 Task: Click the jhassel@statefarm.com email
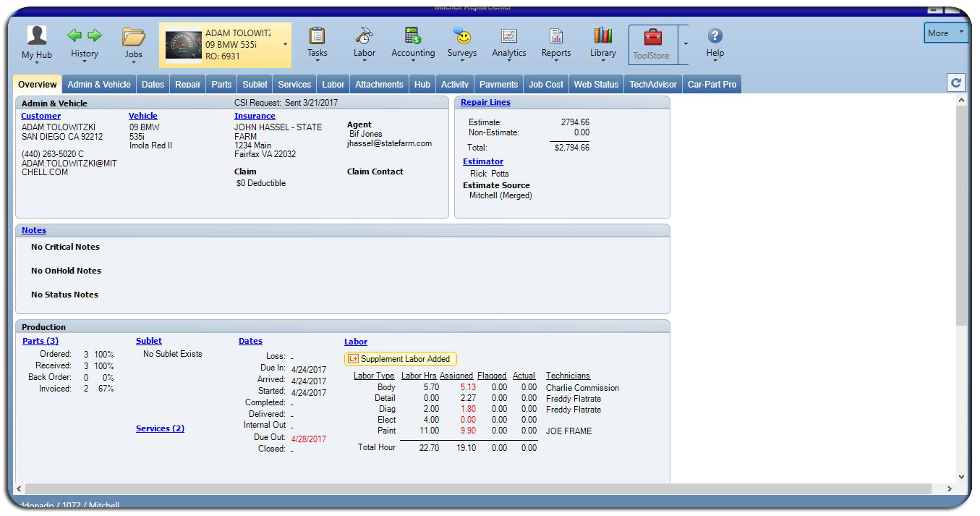pos(389,143)
